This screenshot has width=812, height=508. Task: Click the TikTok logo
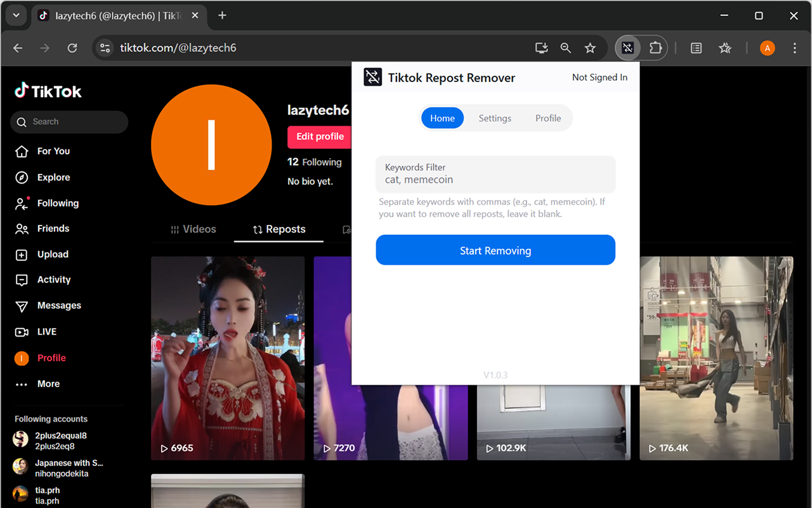click(48, 90)
